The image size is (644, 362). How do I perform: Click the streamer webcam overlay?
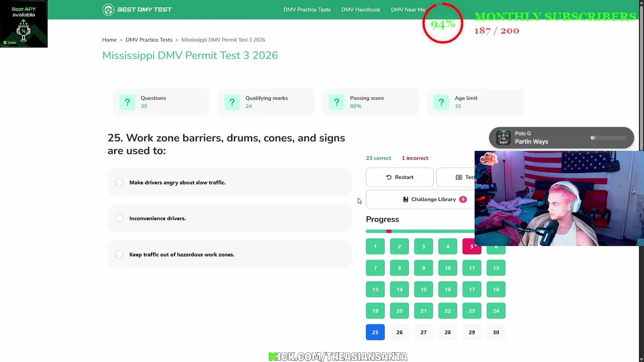(x=559, y=198)
